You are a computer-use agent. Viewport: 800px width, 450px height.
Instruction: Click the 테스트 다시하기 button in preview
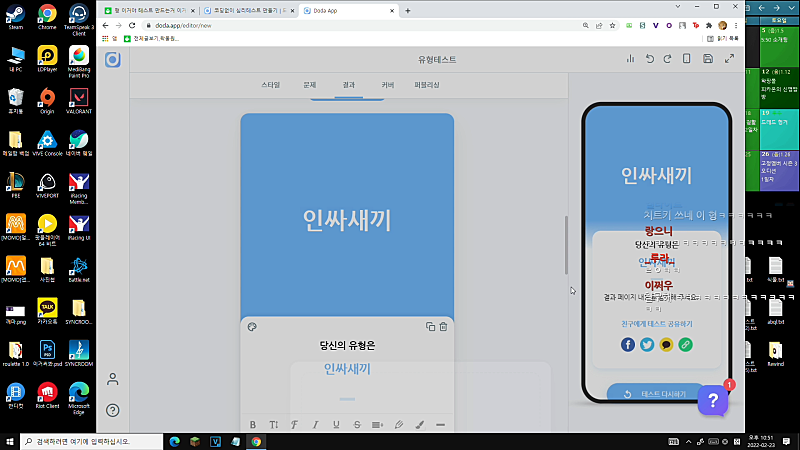[656, 393]
